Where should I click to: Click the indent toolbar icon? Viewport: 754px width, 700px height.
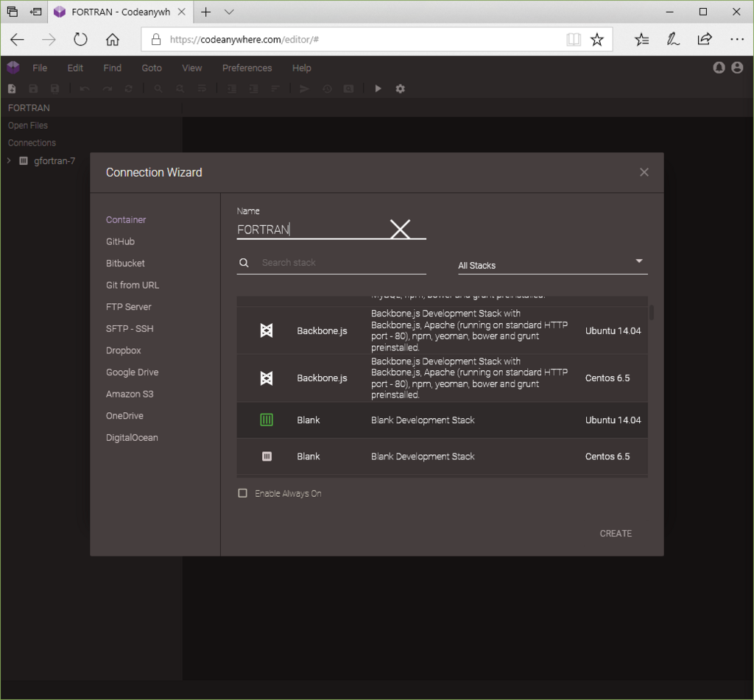click(253, 88)
